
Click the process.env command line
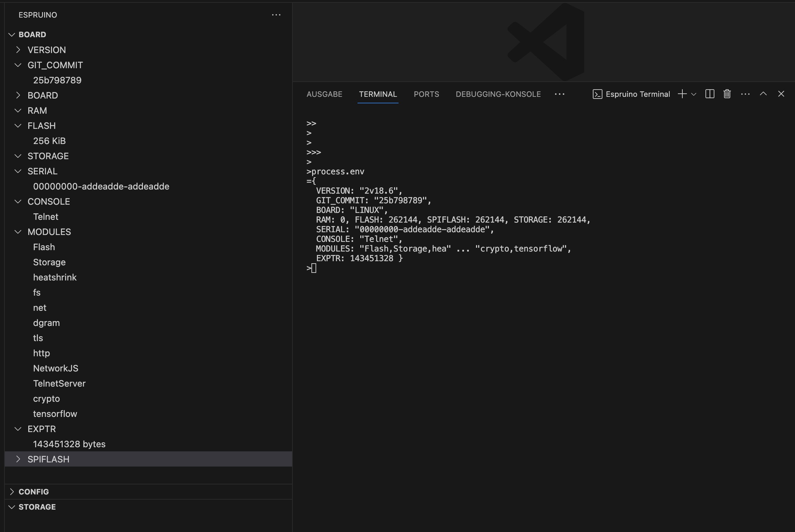click(x=335, y=172)
